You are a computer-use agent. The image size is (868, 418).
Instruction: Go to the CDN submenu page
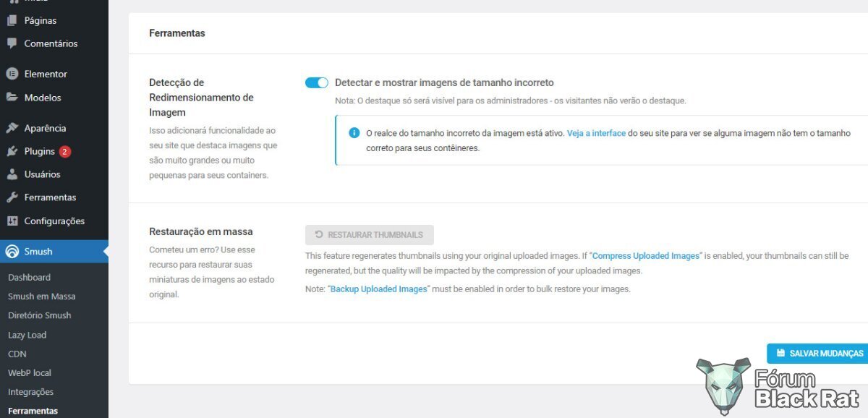point(17,354)
